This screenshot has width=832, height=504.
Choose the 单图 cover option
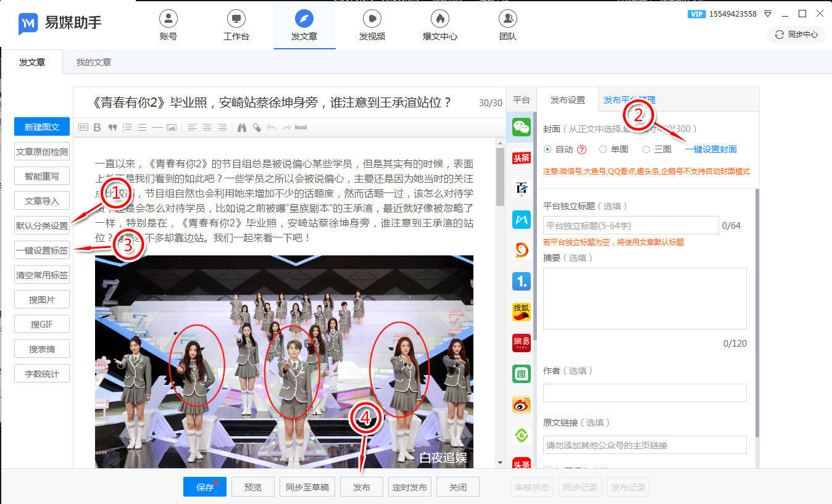point(603,149)
